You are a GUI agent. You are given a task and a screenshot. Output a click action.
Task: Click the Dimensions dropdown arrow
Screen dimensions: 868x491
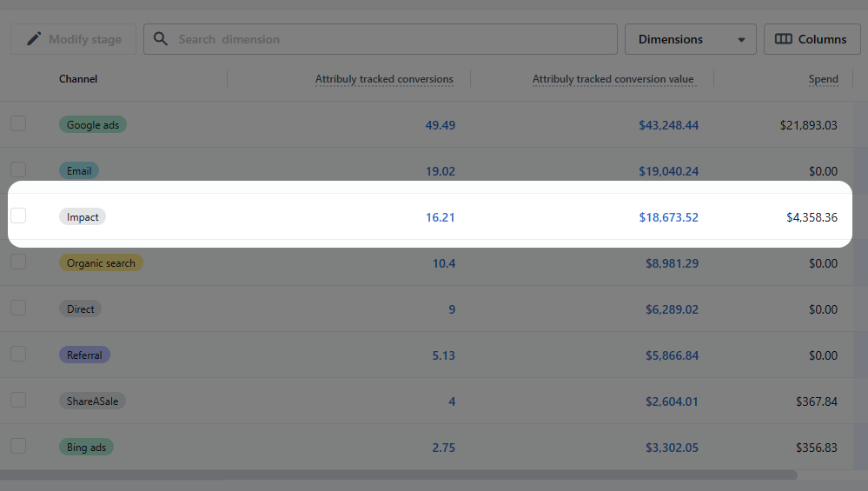point(741,40)
